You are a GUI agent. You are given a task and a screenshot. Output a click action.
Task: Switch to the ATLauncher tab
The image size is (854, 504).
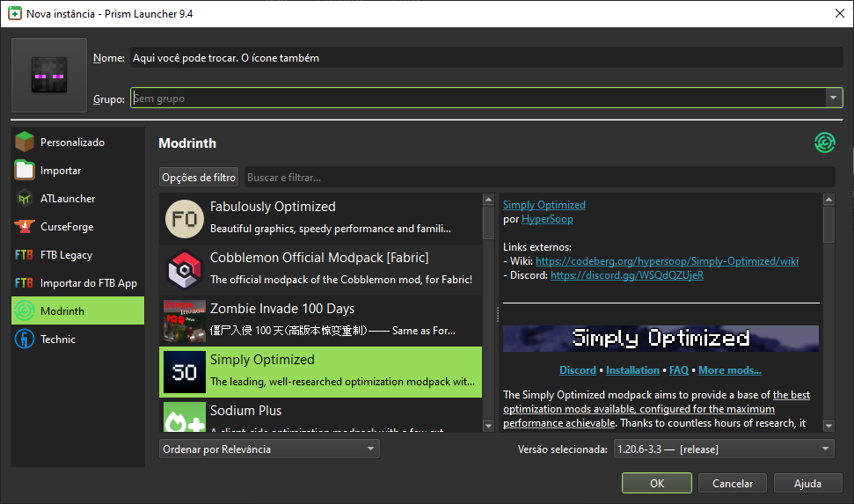[x=78, y=198]
